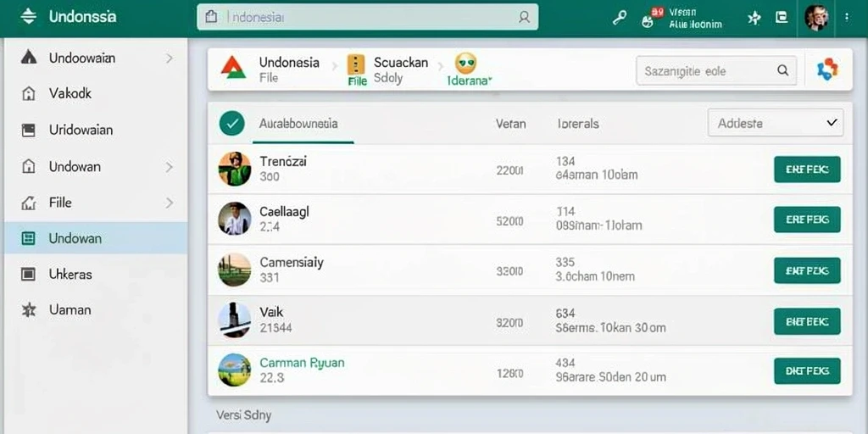Viewport: 868px width, 434px height.
Task: Open the user profile avatar
Action: (x=816, y=18)
